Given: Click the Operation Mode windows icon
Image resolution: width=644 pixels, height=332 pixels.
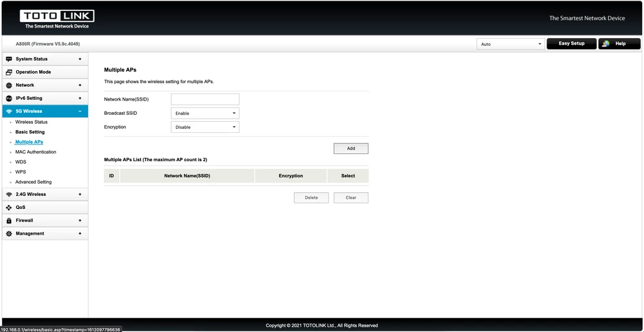Looking at the screenshot, I should [x=9, y=72].
